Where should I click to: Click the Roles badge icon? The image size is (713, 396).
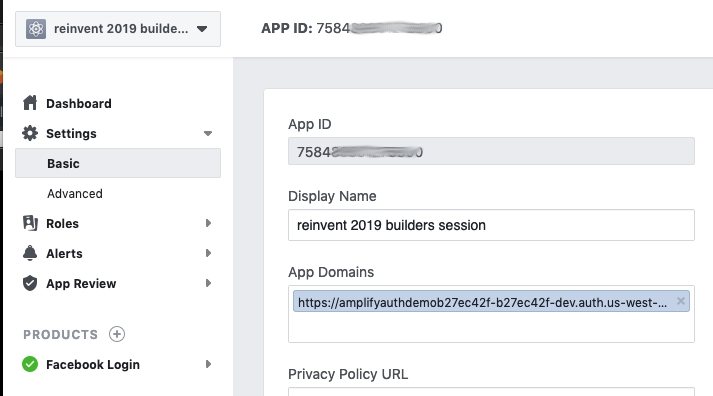coord(30,223)
